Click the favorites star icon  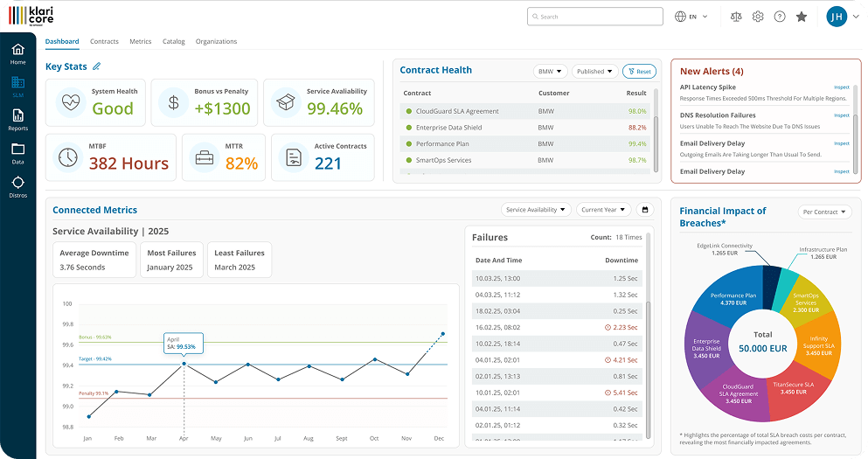802,17
